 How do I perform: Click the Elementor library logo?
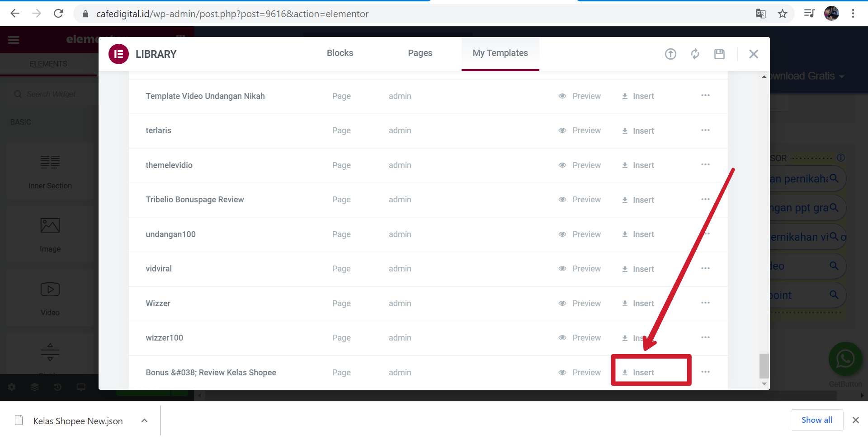[118, 54]
